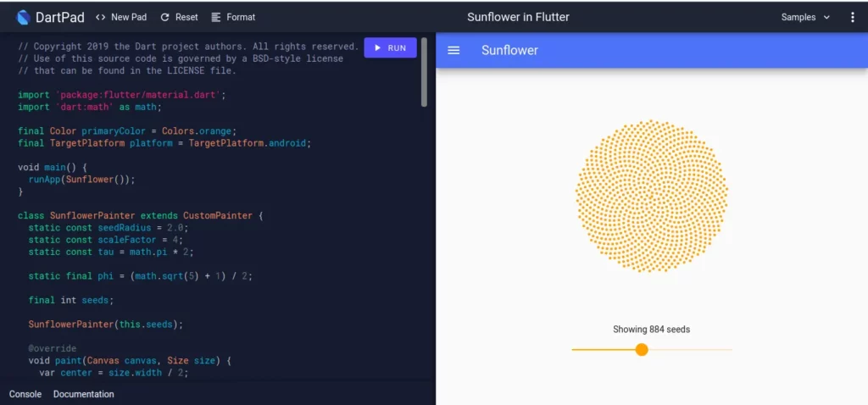Click the 'var center = size.width / 2;' line
Image resolution: width=868 pixels, height=405 pixels.
(114, 373)
